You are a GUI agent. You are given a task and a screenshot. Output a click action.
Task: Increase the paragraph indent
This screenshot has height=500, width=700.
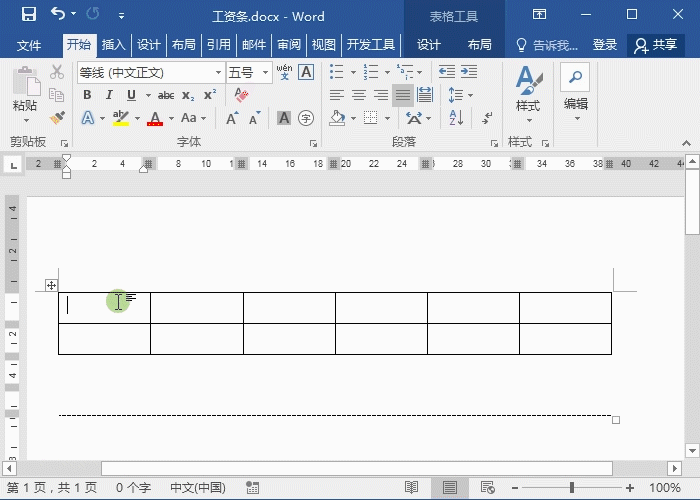click(x=469, y=72)
